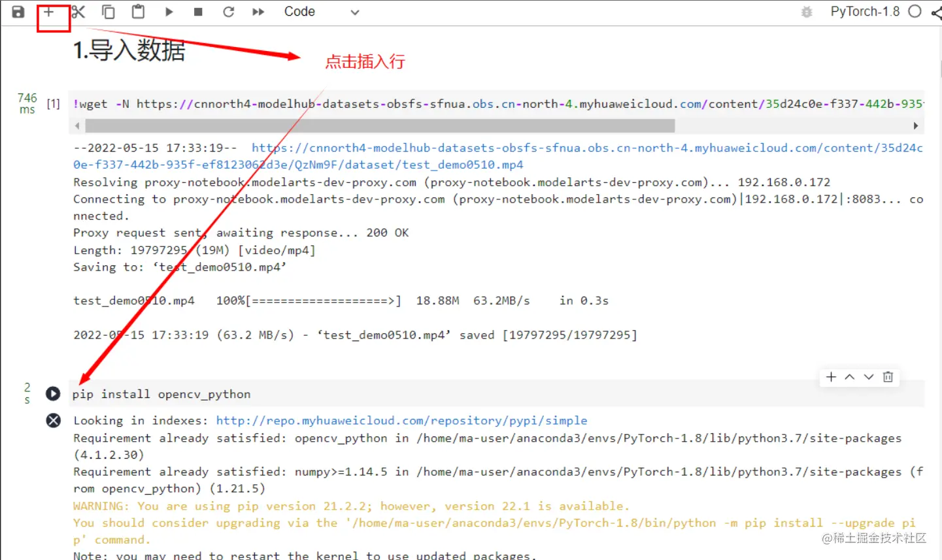
Task: Delete the pip install cell with trash icon
Action: tap(888, 377)
